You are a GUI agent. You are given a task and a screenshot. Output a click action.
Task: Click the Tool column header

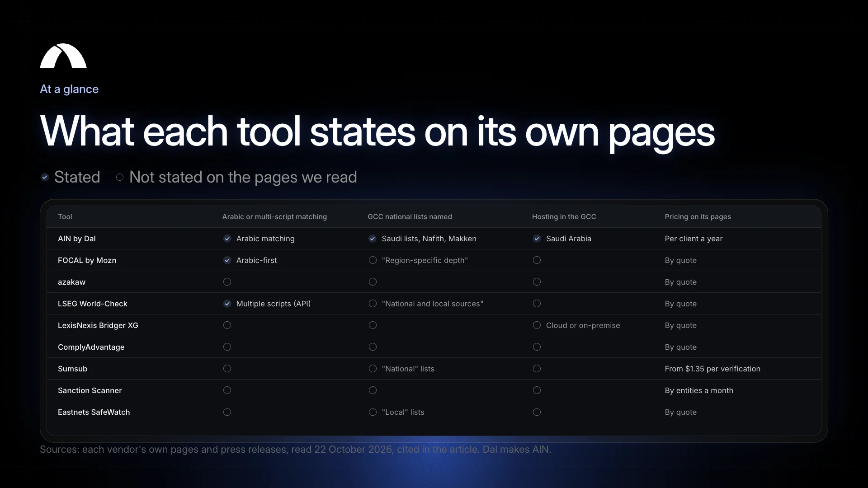[x=65, y=217]
